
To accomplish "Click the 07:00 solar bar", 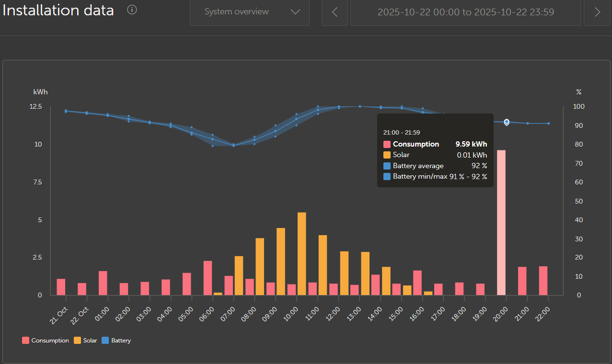I will [x=239, y=276].
